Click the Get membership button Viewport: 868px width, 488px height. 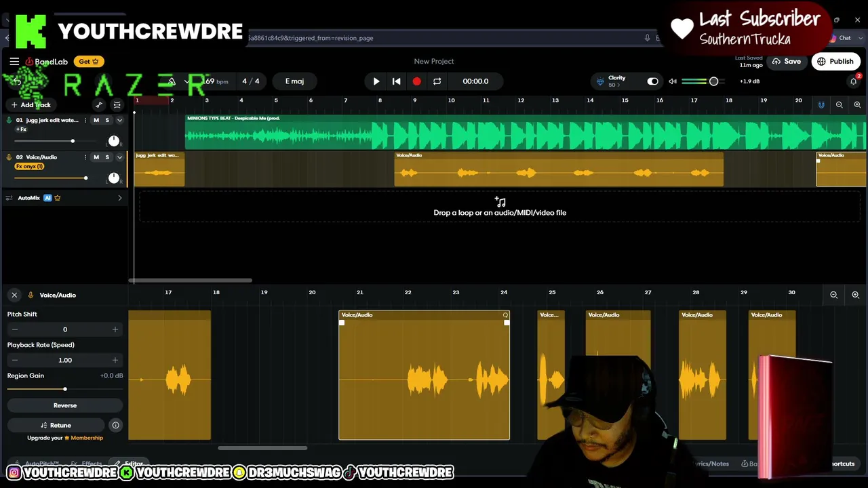[89, 62]
